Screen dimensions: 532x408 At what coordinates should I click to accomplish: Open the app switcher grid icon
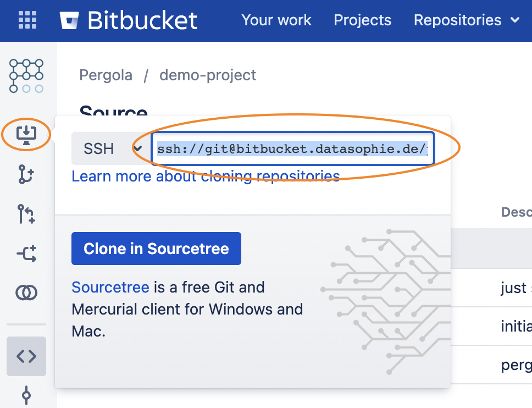27,20
